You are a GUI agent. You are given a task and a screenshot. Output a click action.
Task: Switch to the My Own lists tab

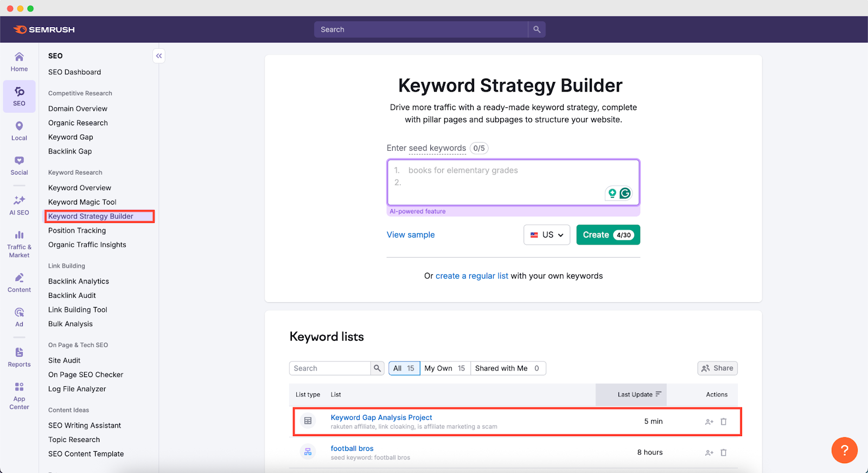[x=445, y=368]
